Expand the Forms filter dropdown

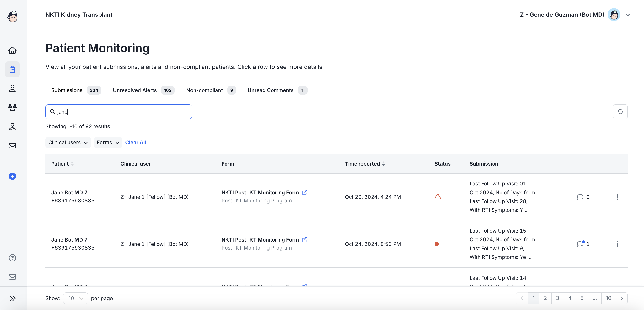click(108, 142)
